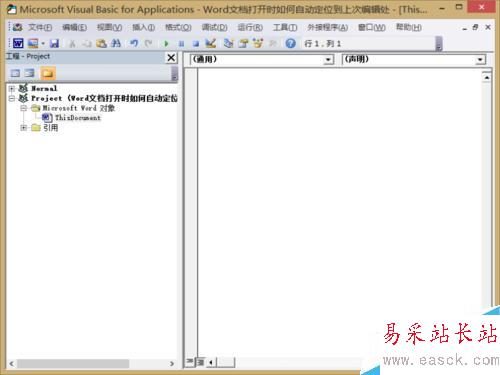The width and height of the screenshot is (500, 375).
Task: Open the 编辑(E) menu
Action: 75,27
